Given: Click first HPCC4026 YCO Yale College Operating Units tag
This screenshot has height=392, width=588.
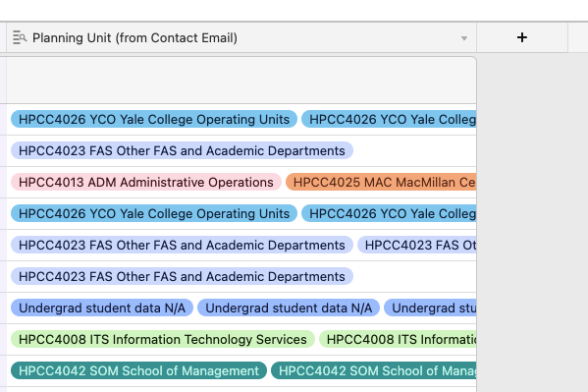Looking at the screenshot, I should (154, 120).
